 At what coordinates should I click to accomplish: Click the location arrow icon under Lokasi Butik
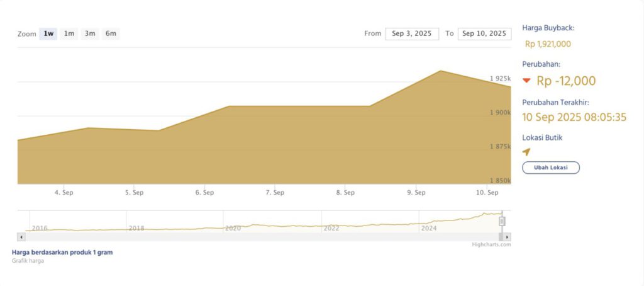click(526, 152)
